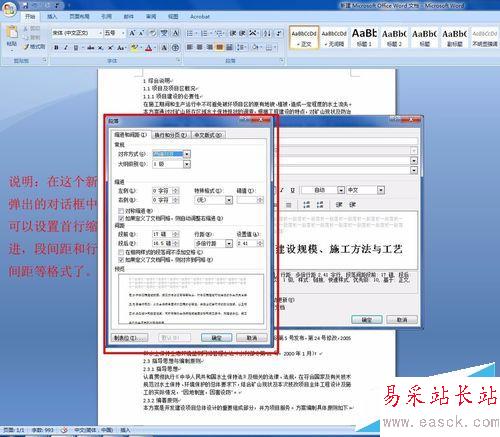Image resolution: width=500 pixels, height=437 pixels.
Task: Click the Sort icon in paragraph group
Action: [x=267, y=33]
